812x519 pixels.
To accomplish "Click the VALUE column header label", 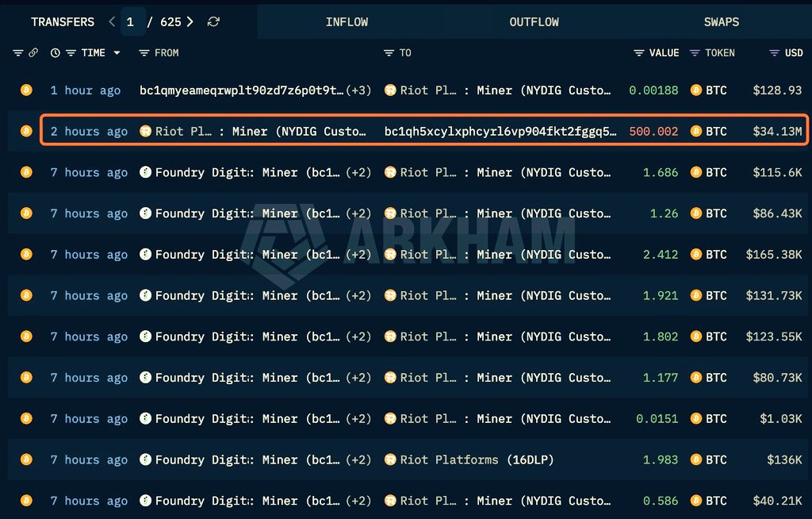I will (664, 53).
